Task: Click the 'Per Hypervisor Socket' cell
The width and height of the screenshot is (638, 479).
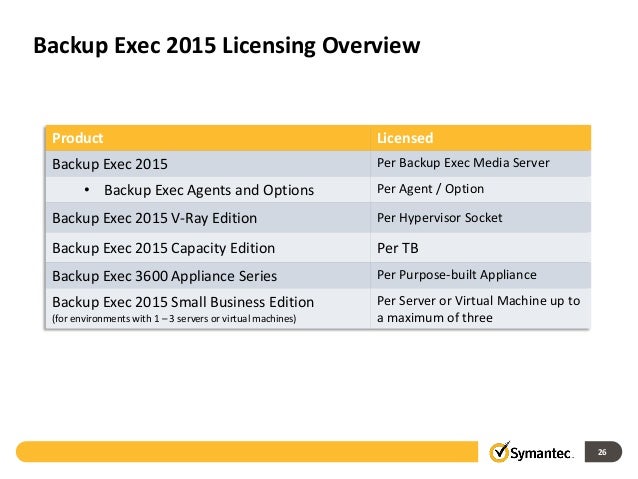Action: click(x=481, y=218)
